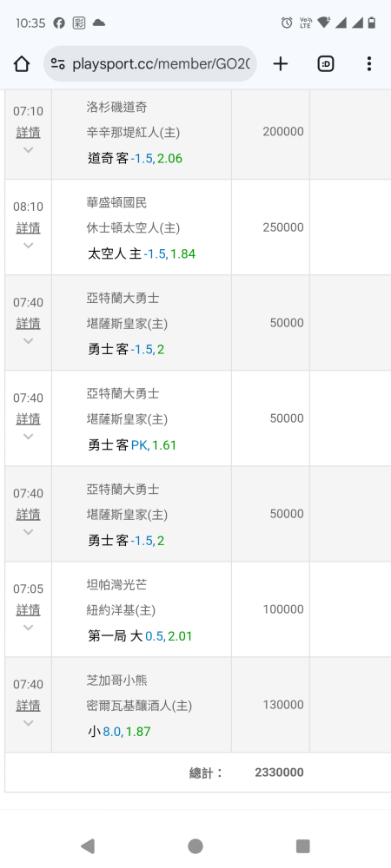Open a new tab with plus icon
The height and width of the screenshot is (868, 391).
click(281, 64)
